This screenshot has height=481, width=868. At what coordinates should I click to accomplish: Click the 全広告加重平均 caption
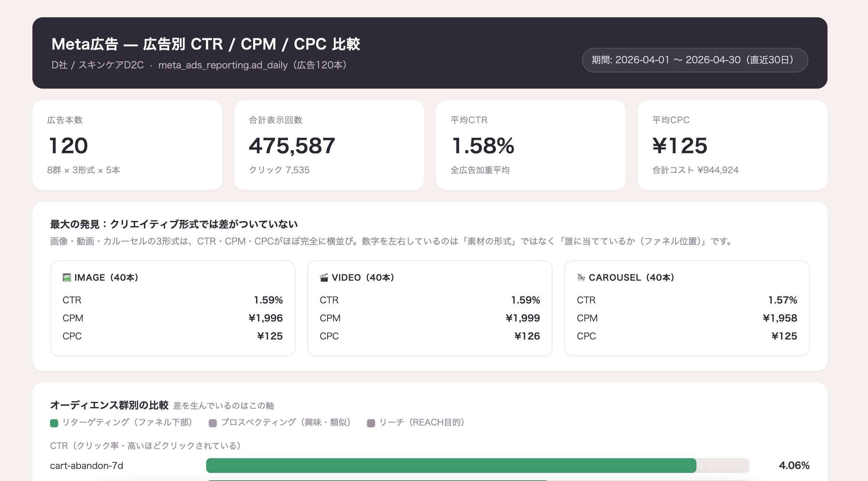tap(480, 170)
